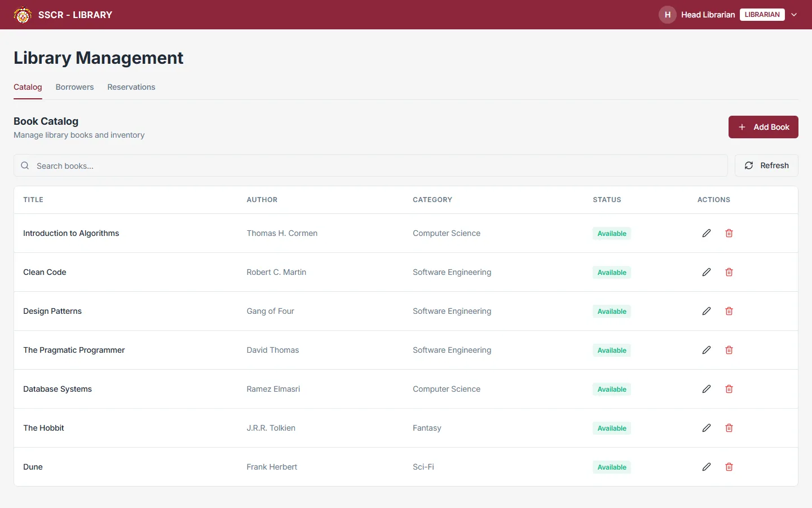This screenshot has width=812, height=508.
Task: Click author Robert C. Martin
Action: point(276,272)
